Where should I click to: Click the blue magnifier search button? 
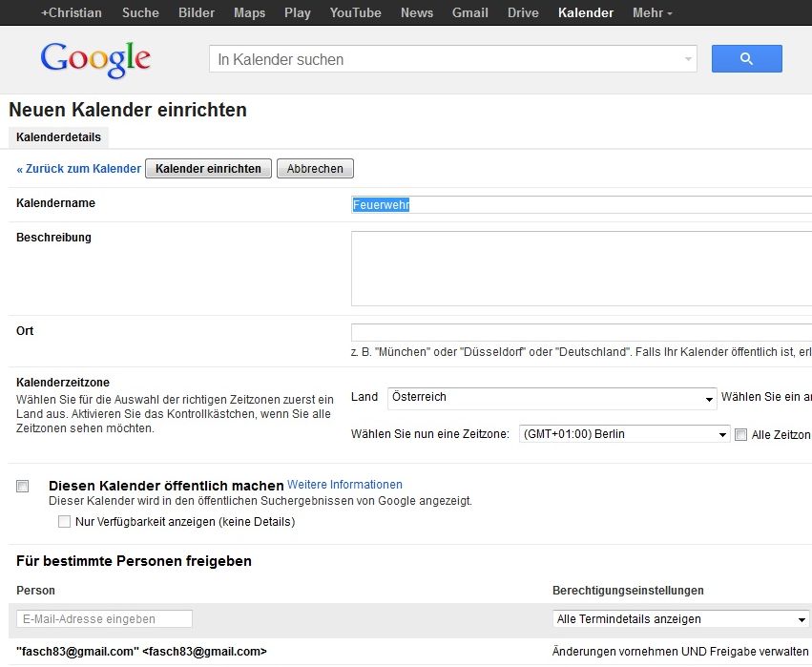pos(746,58)
